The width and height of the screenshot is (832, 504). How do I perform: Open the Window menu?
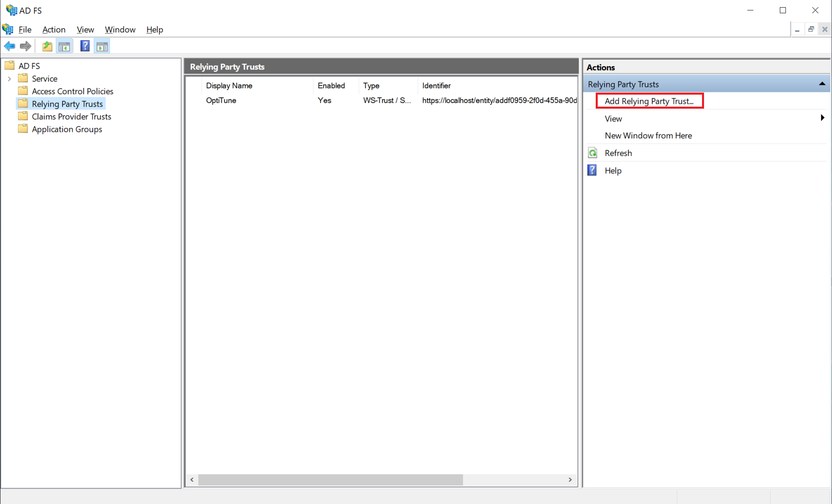pos(120,30)
